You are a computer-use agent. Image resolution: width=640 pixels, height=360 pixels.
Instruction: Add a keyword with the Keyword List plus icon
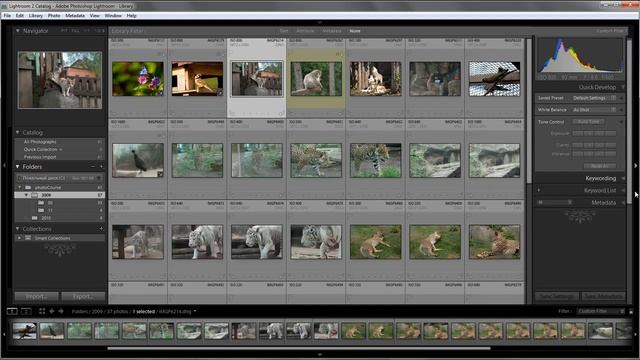[x=539, y=190]
